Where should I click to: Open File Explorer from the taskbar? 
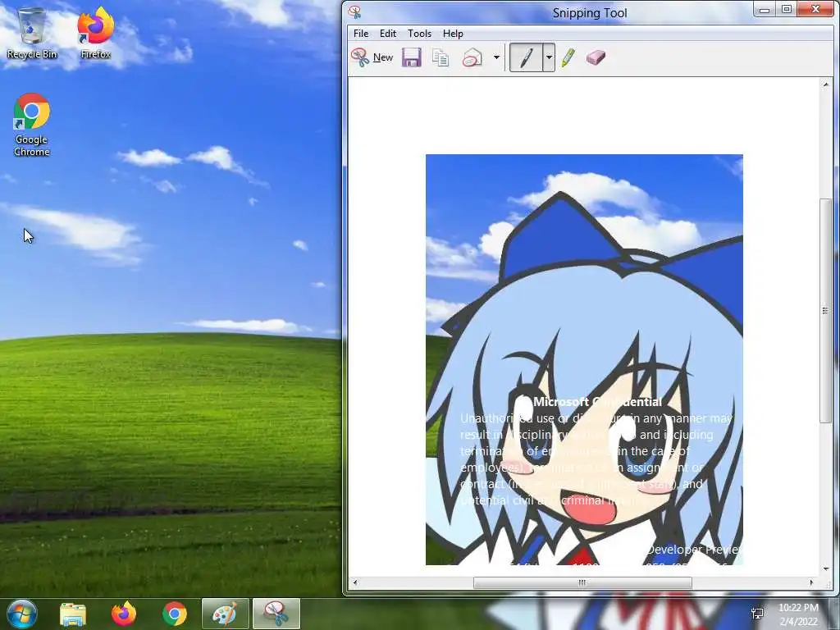point(73,614)
